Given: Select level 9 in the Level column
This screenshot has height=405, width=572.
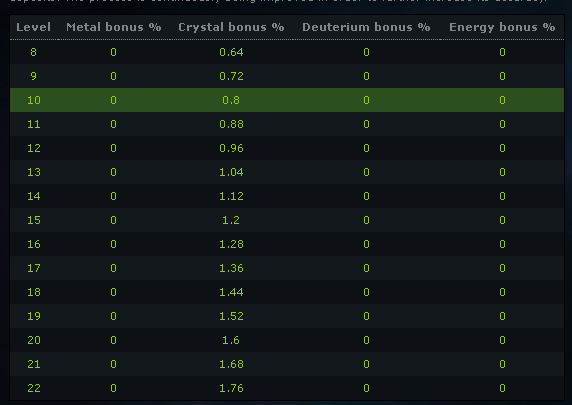Looking at the screenshot, I should pyautogui.click(x=34, y=76).
